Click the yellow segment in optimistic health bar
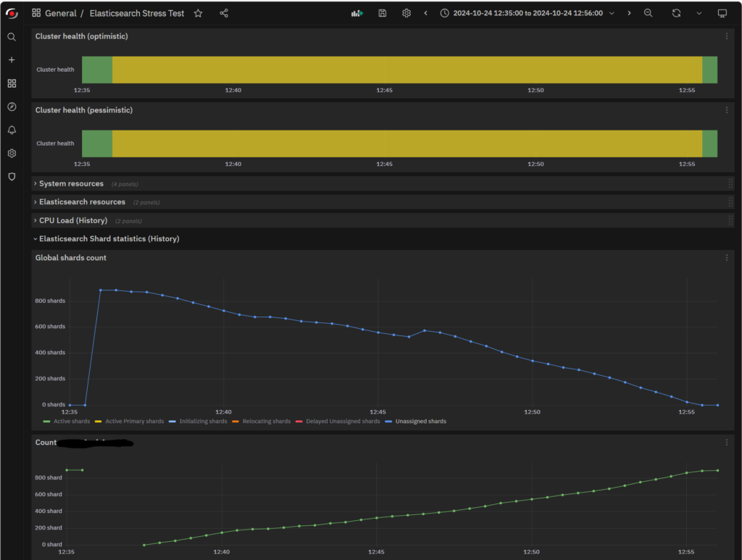 (x=407, y=70)
